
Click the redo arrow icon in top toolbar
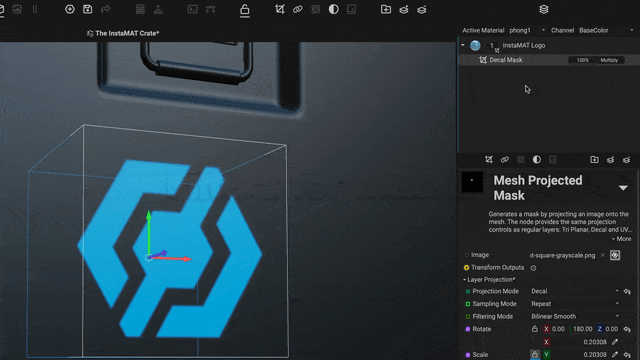[x=105, y=9]
